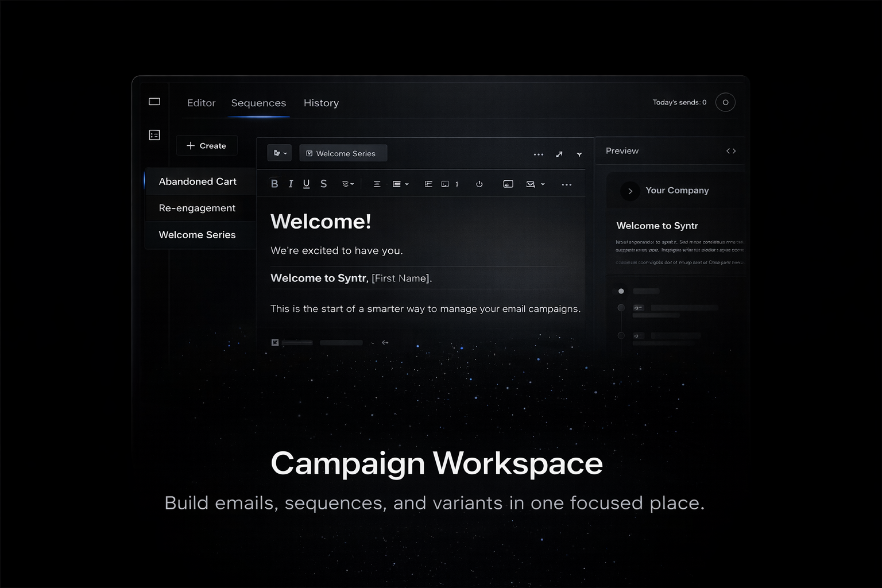Click the power icon in toolbar
882x588 pixels.
coord(479,184)
